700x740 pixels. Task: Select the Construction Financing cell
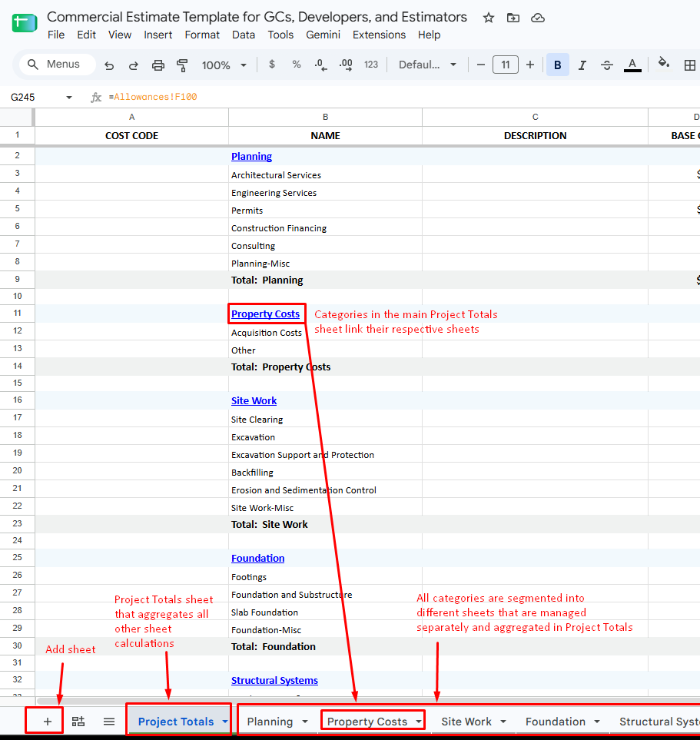pyautogui.click(x=325, y=228)
